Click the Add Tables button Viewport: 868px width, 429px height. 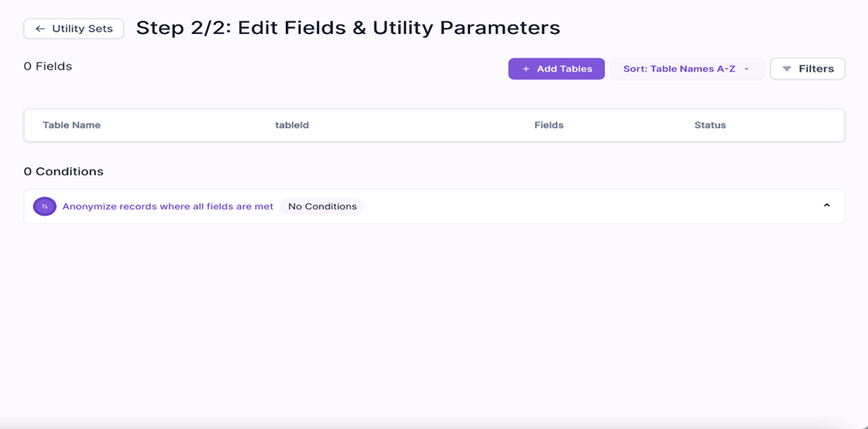(x=556, y=69)
